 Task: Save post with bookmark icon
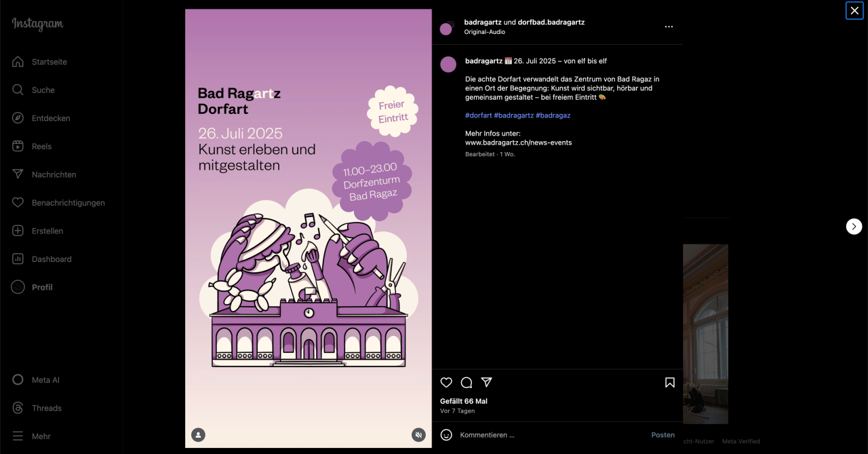click(670, 383)
